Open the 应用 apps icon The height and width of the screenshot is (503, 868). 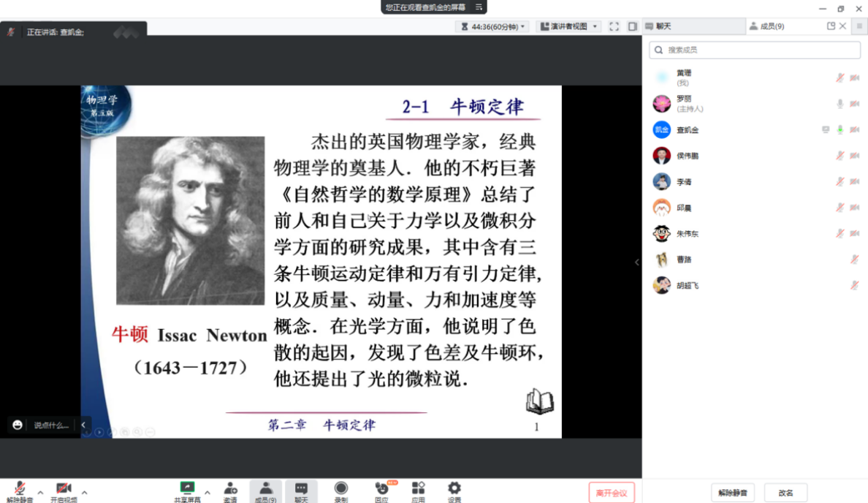(x=418, y=488)
